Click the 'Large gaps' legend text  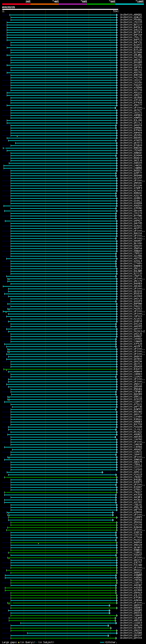click(10, 642)
